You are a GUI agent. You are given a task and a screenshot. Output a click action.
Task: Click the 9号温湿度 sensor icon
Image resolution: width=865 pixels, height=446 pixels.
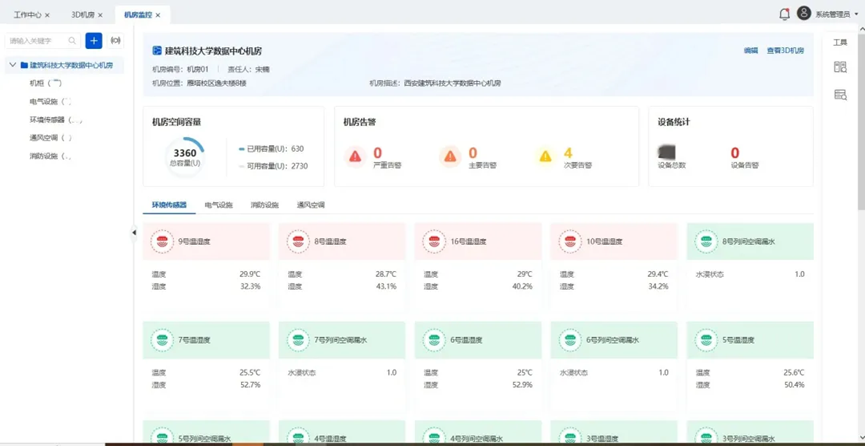click(162, 242)
